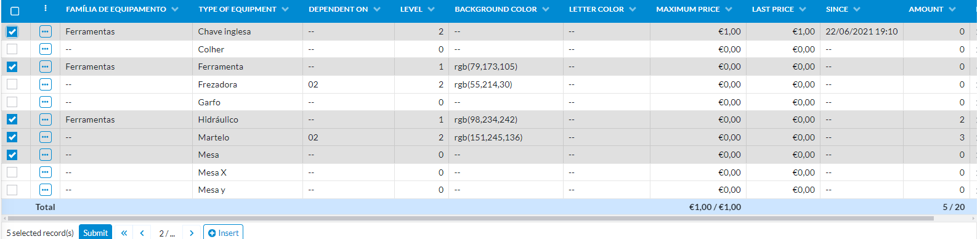Open Since column dropdown
980x239 pixels.
857,9
